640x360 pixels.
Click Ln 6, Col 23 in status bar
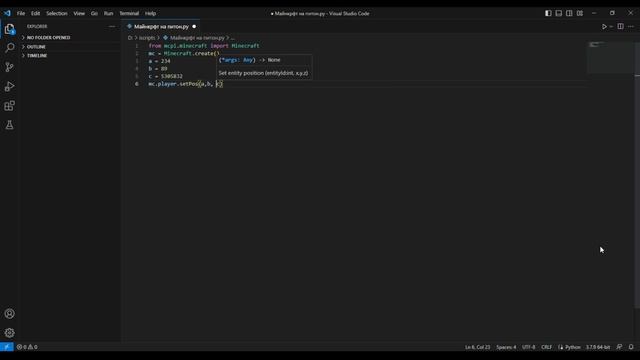478,347
